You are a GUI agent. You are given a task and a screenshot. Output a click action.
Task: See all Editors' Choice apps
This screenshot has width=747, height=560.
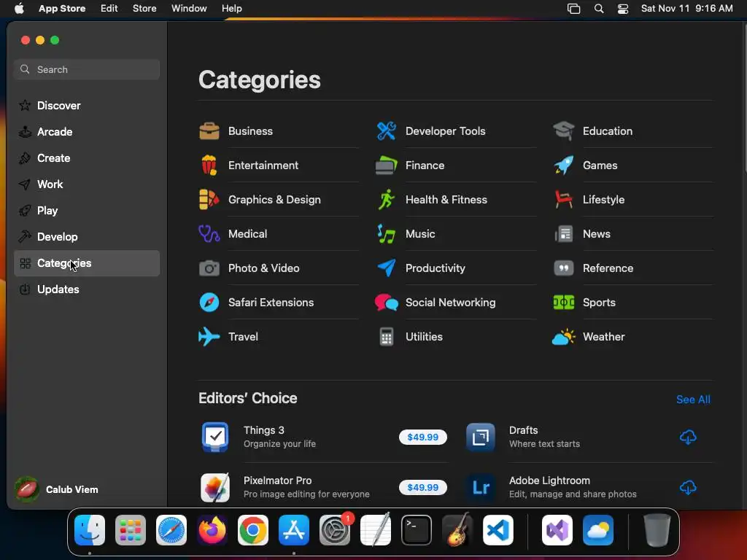[693, 400]
